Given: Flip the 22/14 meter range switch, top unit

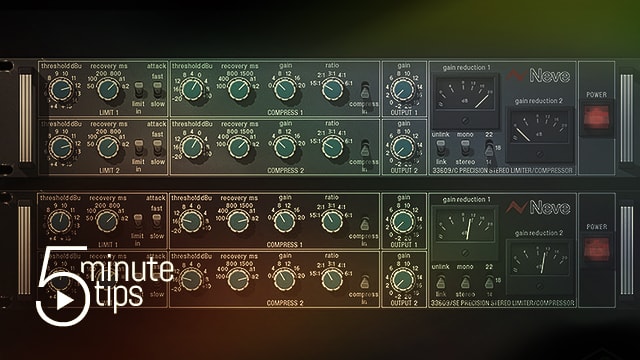Looking at the screenshot, I should point(489,147).
